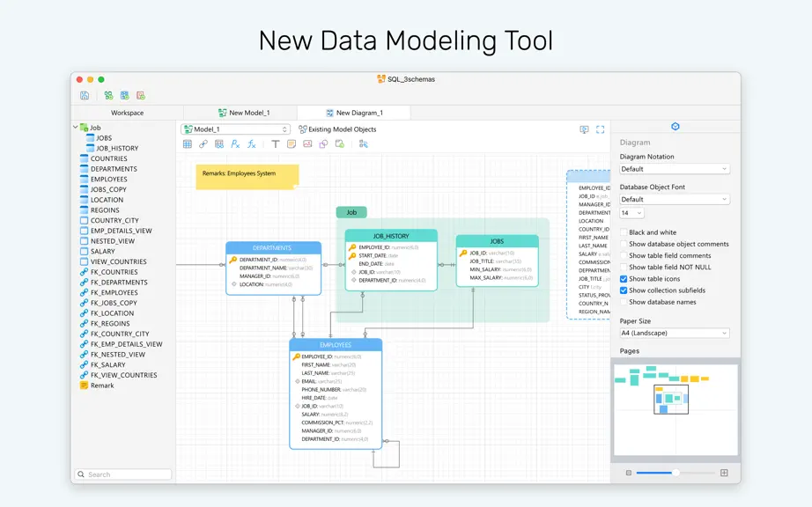This screenshot has width=812, height=507.
Task: Choose the procedure Px tool icon
Action: pyautogui.click(x=235, y=143)
